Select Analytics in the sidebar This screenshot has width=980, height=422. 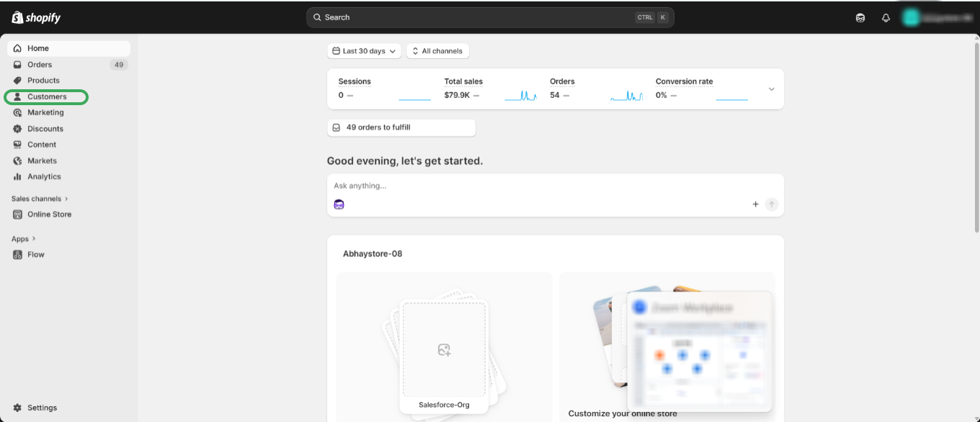click(44, 176)
